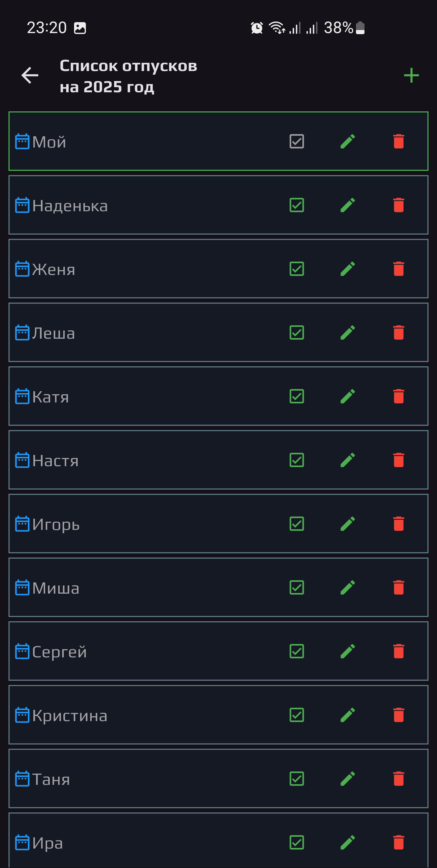Delete the Таня vacation entry
Screen dimensions: 437x868
pos(398,778)
